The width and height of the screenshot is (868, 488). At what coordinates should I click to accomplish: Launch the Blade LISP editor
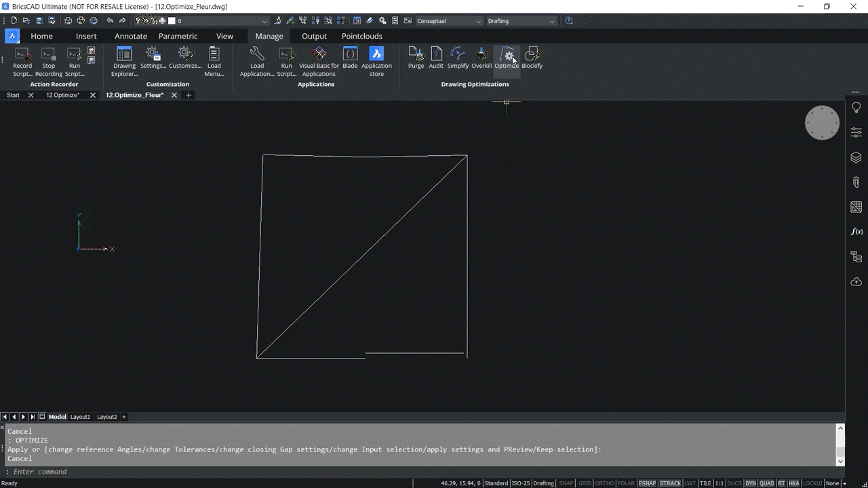pos(350,58)
